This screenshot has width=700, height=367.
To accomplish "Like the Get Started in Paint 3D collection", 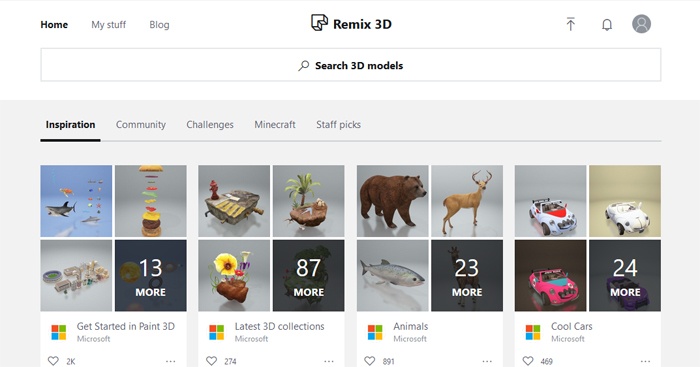I will tap(53, 361).
